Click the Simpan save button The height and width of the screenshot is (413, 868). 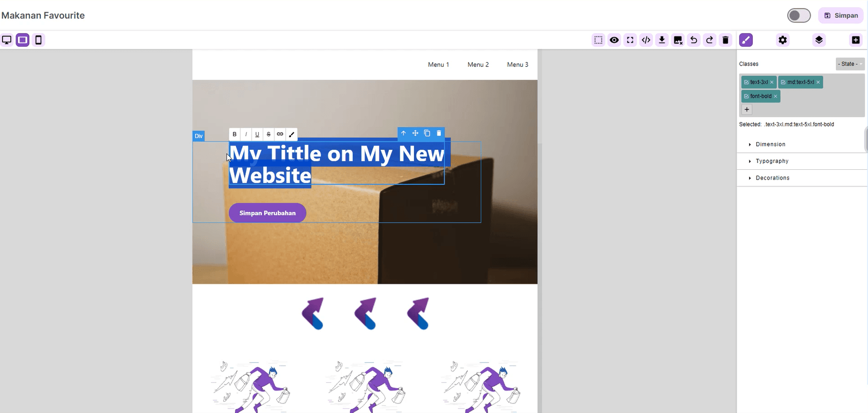[841, 16]
